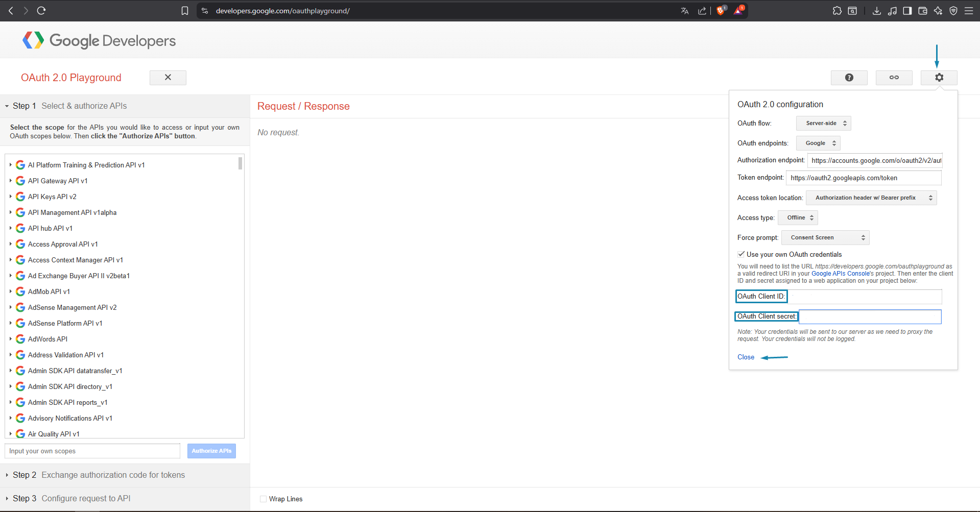
Task: Open browser hamburger menu
Action: pyautogui.click(x=968, y=11)
